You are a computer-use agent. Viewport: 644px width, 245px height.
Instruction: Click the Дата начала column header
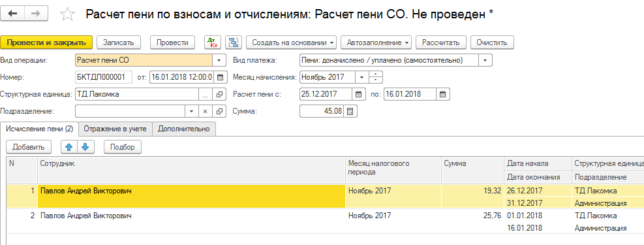pyautogui.click(x=538, y=163)
